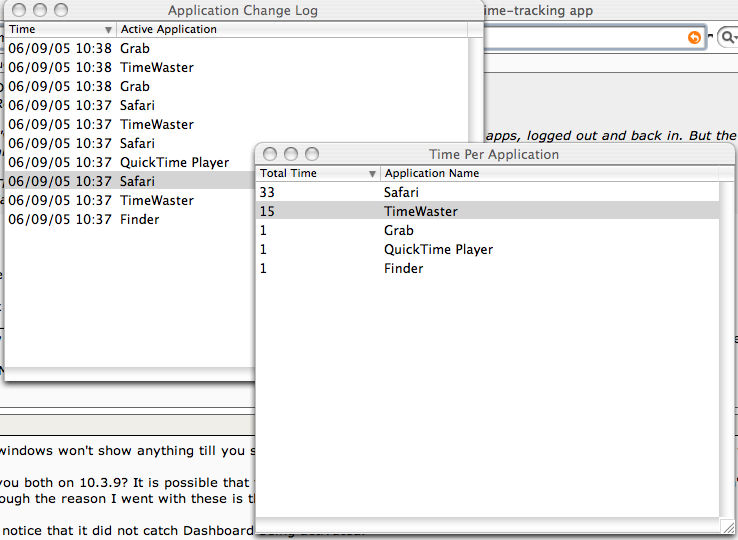738x540 pixels.
Task: Click the Time Per Application title bar
Action: (x=494, y=154)
